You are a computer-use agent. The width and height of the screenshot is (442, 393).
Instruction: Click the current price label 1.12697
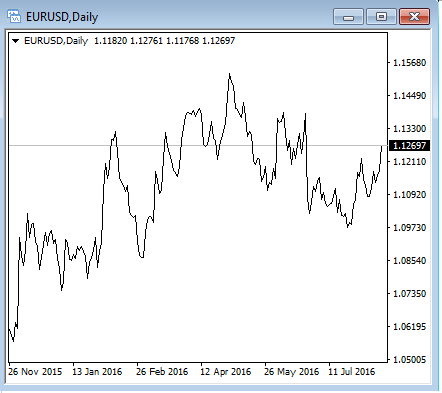coord(409,146)
